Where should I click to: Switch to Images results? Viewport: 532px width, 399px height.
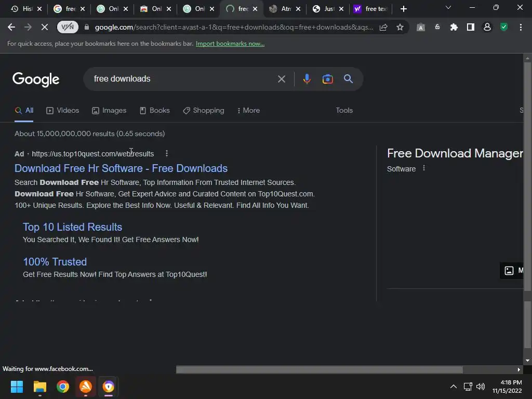pos(109,110)
